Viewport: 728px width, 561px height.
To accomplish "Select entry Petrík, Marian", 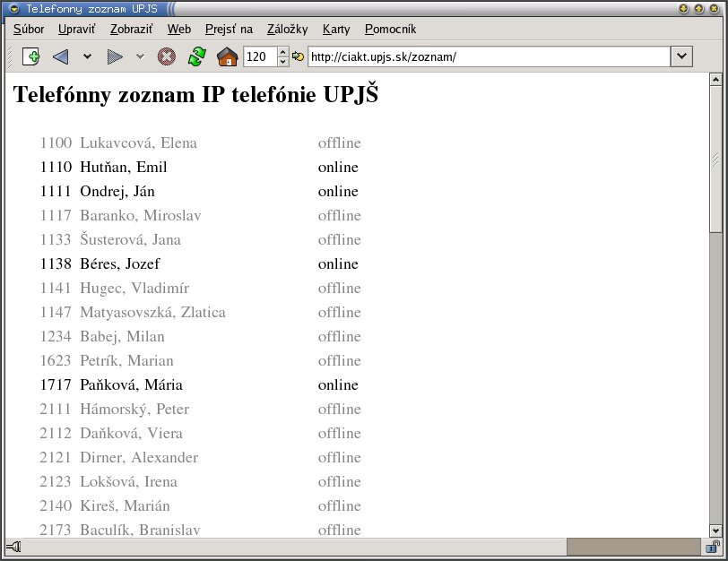I will point(126,360).
